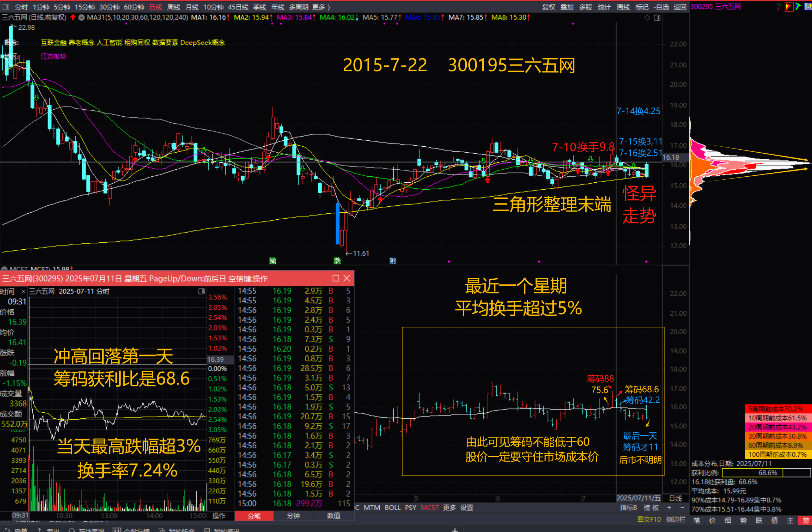Activate the 画线 drawing tool
This screenshot has width=812, height=532.
[x=623, y=7]
